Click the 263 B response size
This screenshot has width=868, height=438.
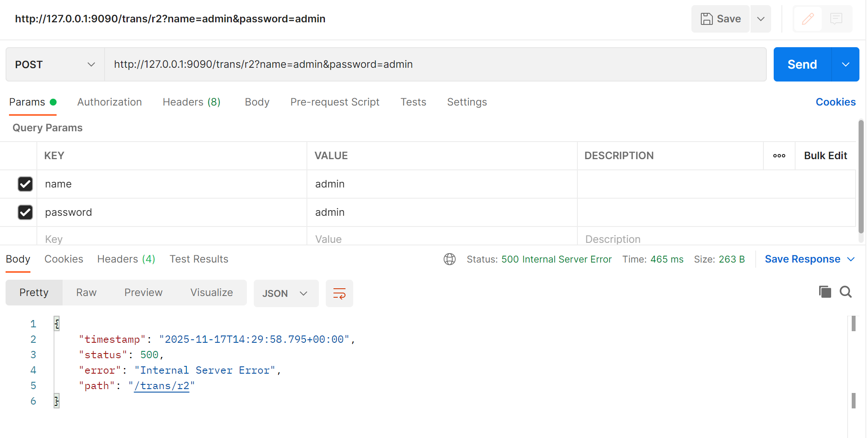(x=732, y=259)
